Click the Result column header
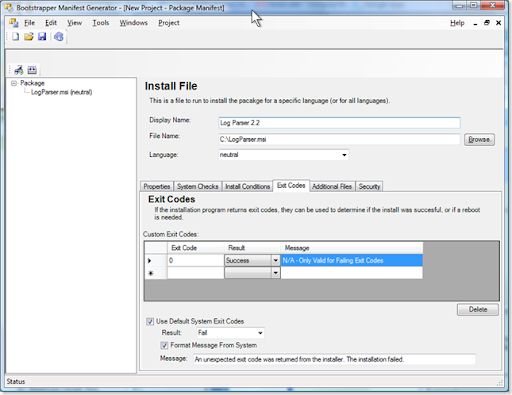Screen dimensions: 512x395 [252, 248]
